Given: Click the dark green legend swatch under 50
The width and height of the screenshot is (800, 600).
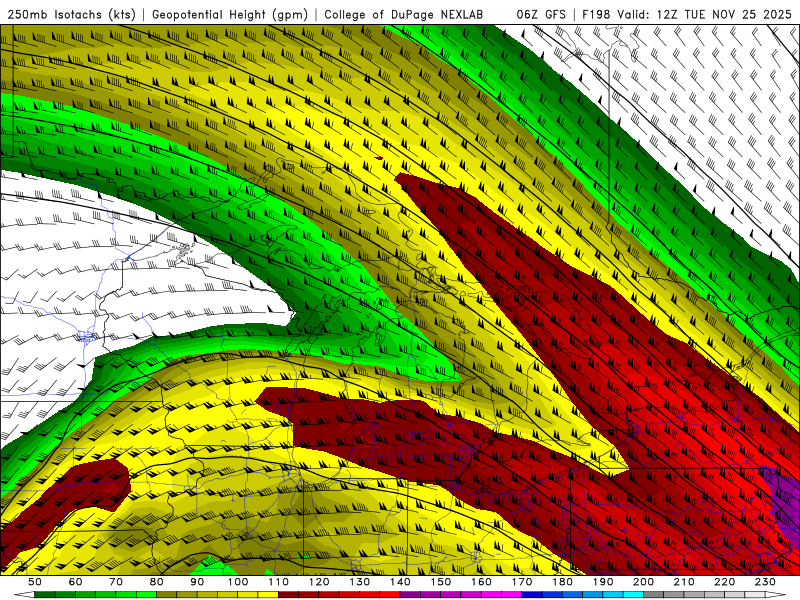Looking at the screenshot, I should click(45, 595).
